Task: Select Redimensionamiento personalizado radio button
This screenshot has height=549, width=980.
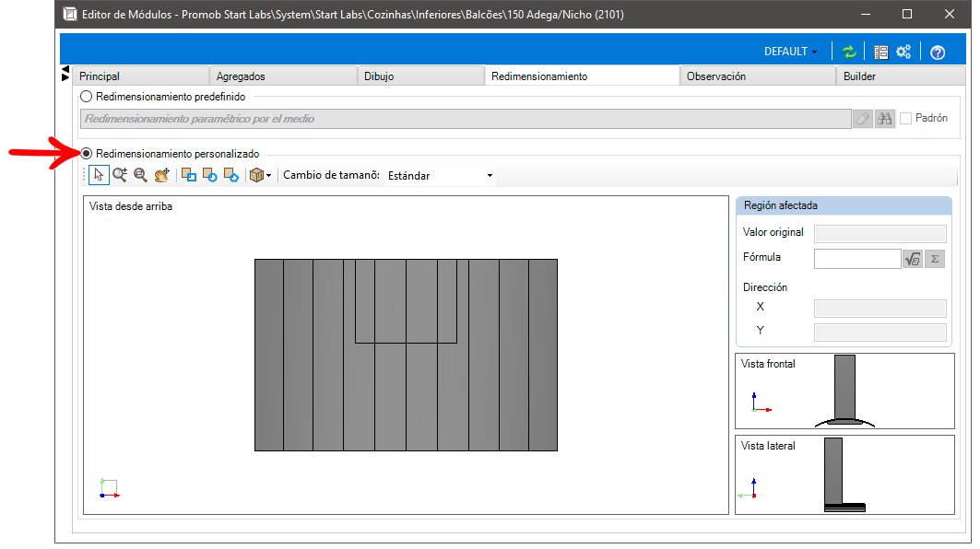Action: click(x=87, y=154)
